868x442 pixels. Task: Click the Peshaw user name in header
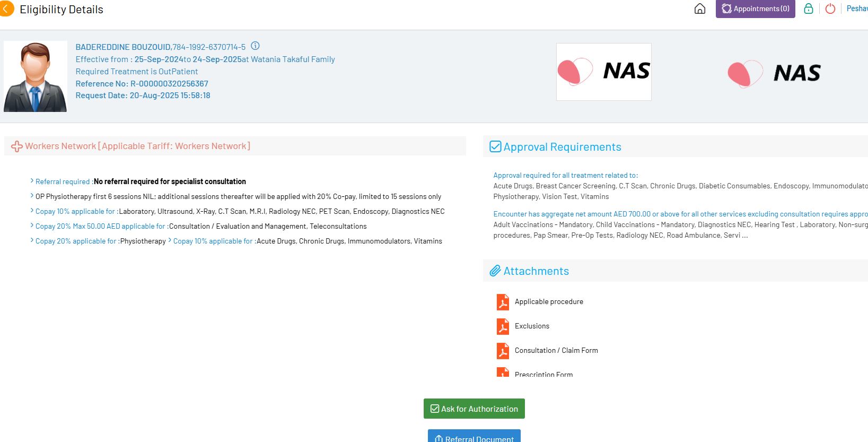857,8
